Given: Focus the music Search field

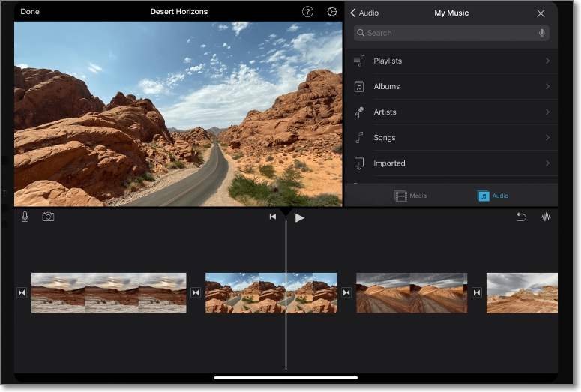Looking at the screenshot, I should tap(451, 33).
